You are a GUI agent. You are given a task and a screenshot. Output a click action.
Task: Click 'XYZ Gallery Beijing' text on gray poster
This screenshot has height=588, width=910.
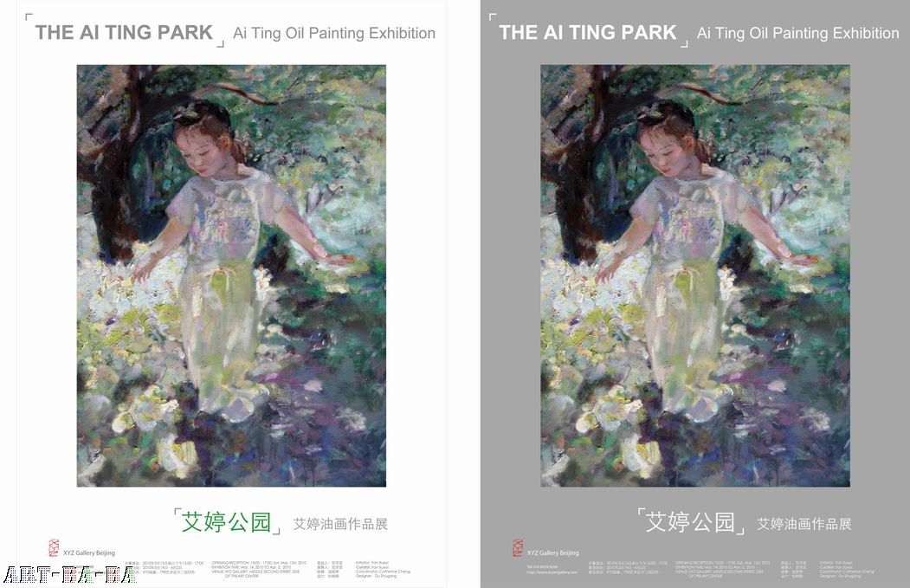pos(553,552)
